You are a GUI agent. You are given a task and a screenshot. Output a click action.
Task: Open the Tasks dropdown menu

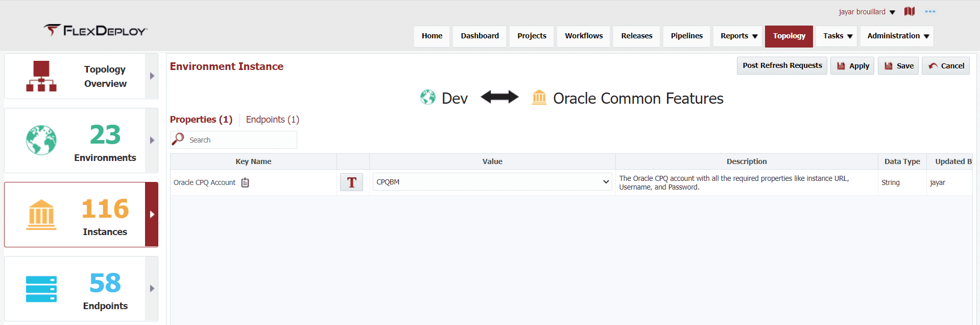coord(836,36)
